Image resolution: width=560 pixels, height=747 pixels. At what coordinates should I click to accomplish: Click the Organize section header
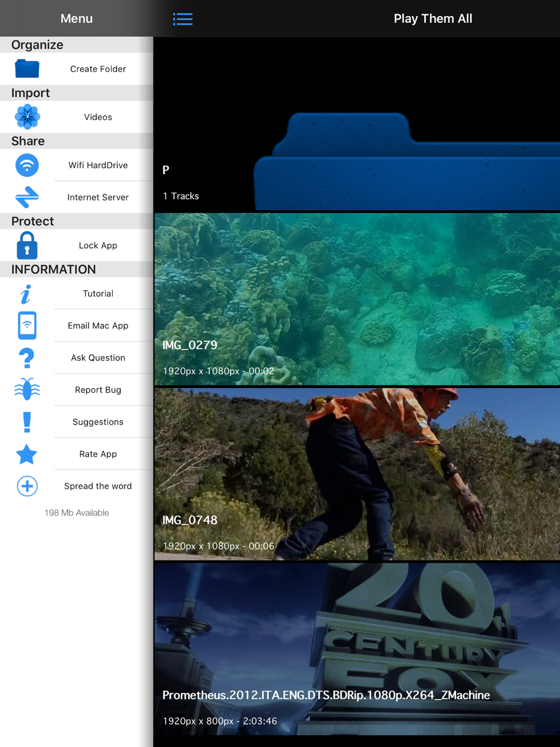[x=77, y=45]
